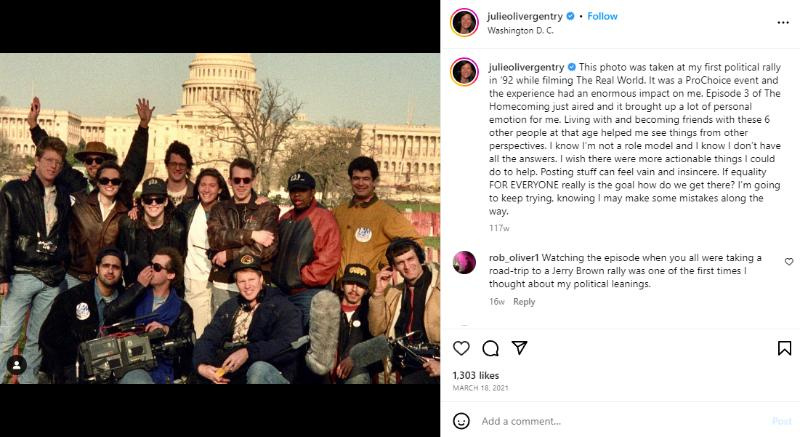Screen dimensions: 800x437
Task: Open emoji picker smiley icon
Action: click(x=461, y=421)
